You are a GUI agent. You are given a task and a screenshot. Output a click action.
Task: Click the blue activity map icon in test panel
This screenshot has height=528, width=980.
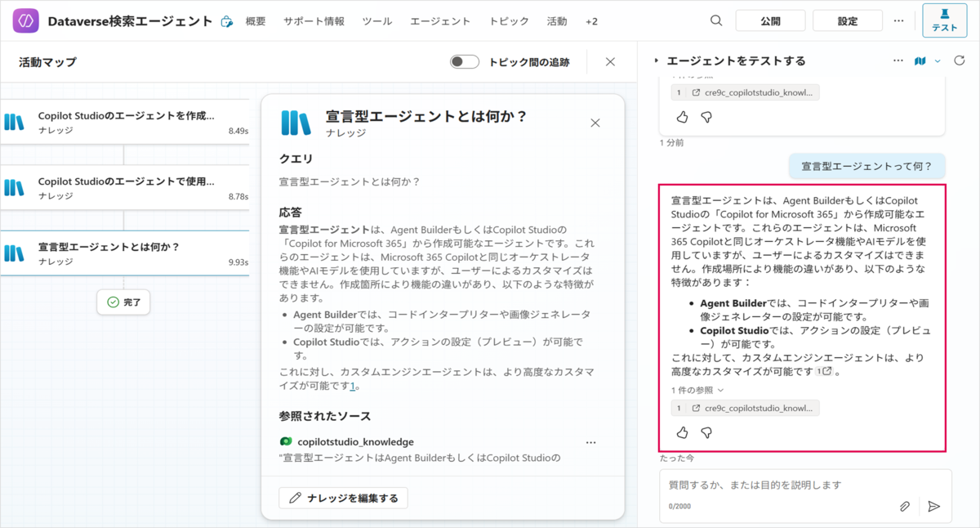pos(920,61)
